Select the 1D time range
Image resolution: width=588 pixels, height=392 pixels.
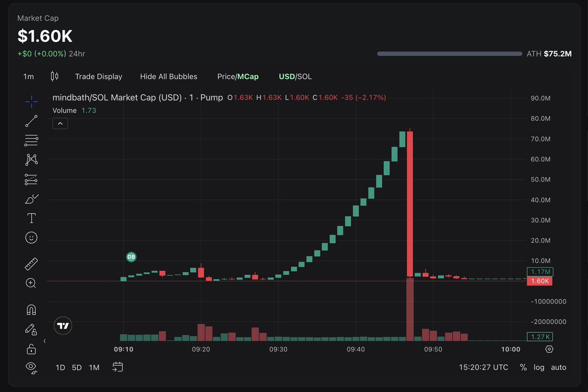point(60,367)
